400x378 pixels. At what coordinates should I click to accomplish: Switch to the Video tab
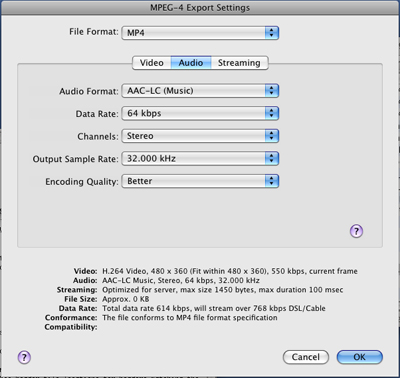tap(152, 63)
